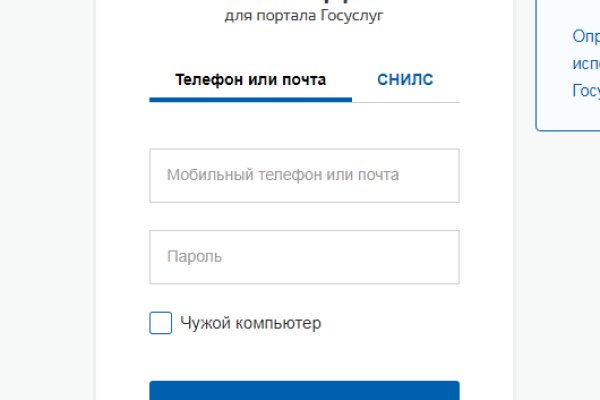Enable the Чужой компьютер checkbox
The image size is (600, 400).
(x=160, y=323)
